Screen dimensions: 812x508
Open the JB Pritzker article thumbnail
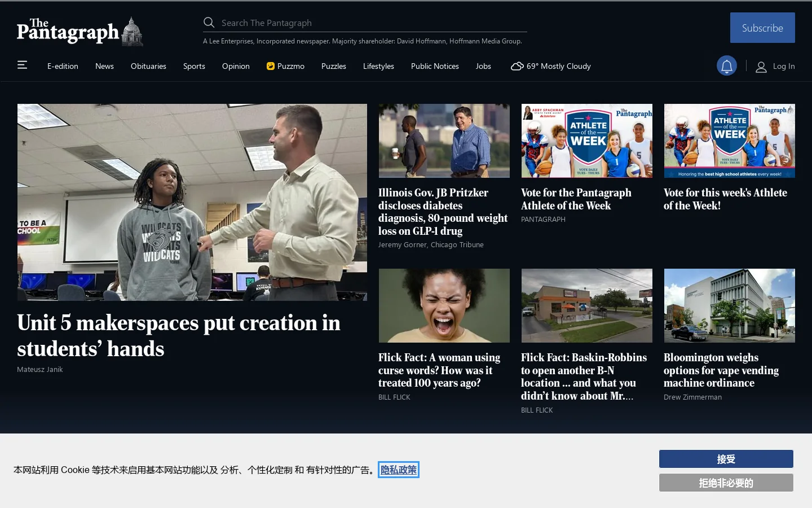click(x=444, y=141)
